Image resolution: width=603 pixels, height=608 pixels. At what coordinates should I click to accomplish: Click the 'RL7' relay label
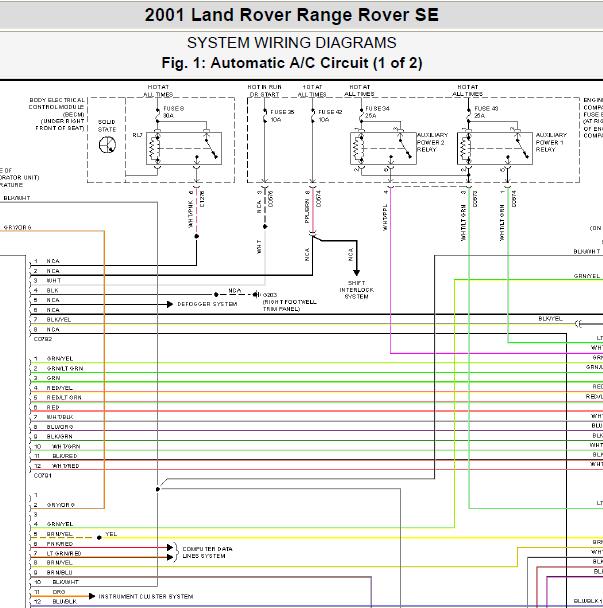pos(138,135)
